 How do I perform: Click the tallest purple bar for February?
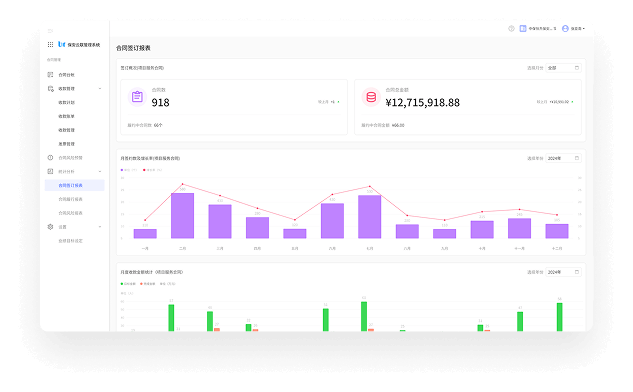(x=182, y=216)
